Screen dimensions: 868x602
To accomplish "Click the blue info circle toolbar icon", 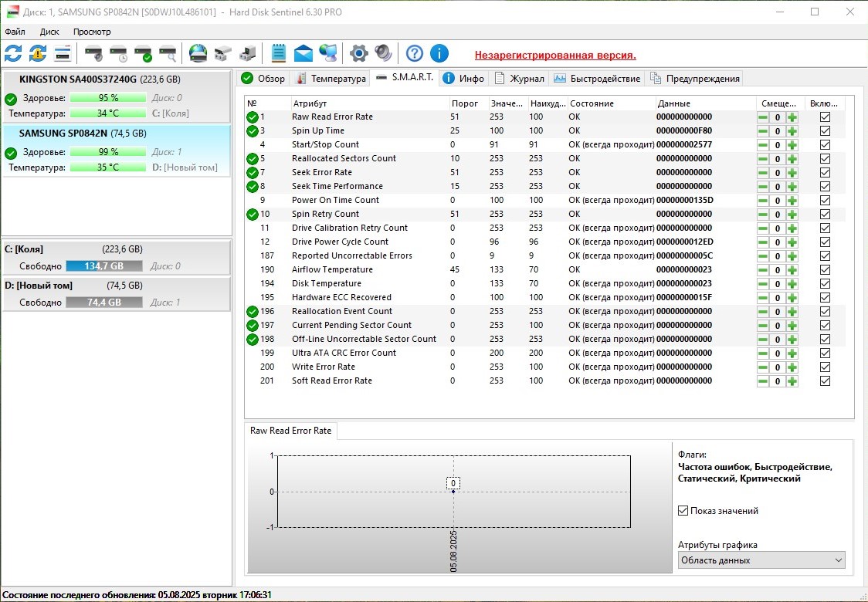I will 439,53.
